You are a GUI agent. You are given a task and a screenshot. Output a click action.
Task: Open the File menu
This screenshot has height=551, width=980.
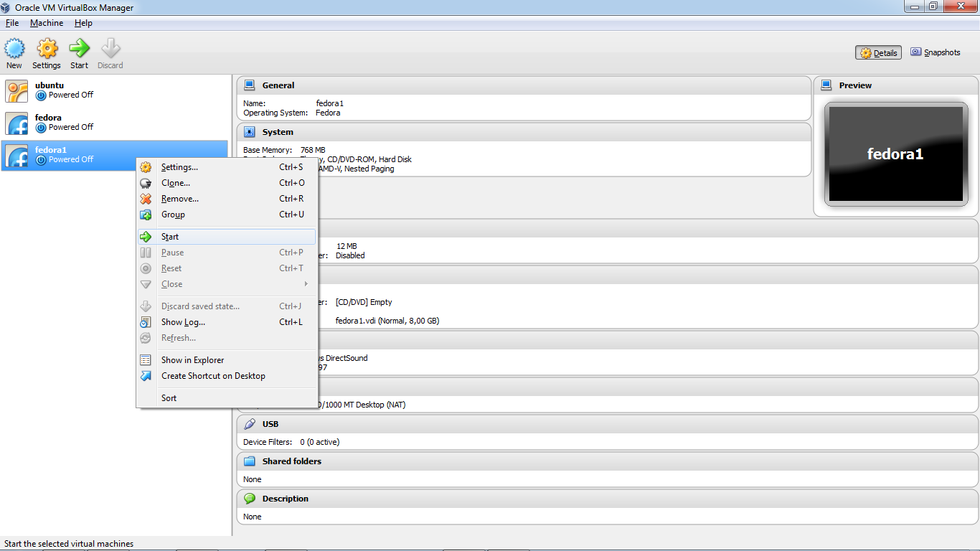[12, 23]
